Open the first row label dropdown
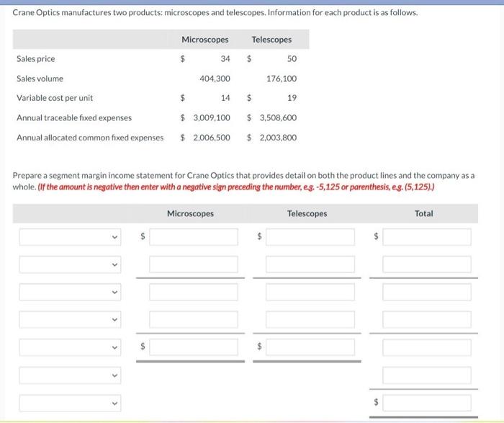504x423 pixels. [70, 237]
